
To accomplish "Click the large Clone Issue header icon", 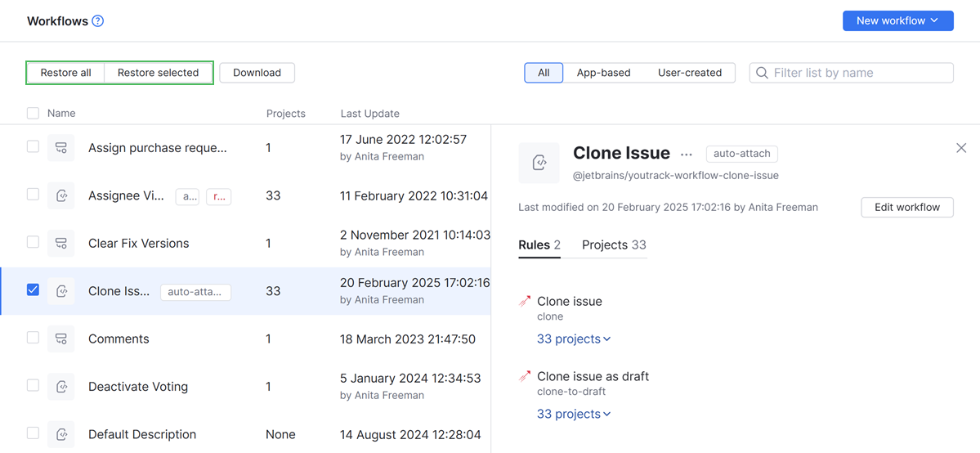I will (x=539, y=163).
